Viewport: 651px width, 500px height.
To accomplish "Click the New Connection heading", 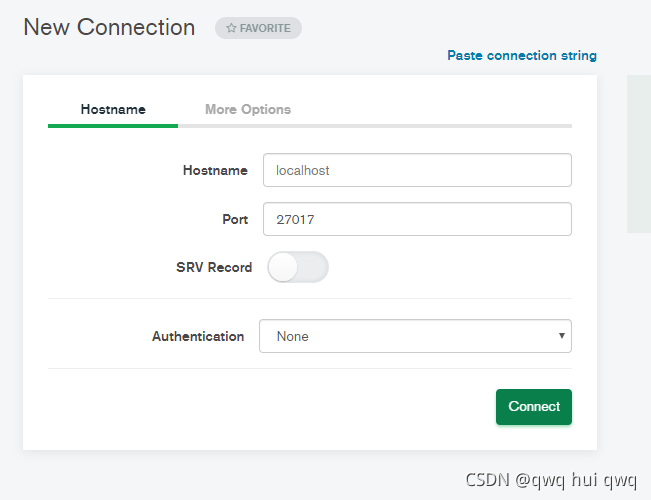I will point(109,27).
